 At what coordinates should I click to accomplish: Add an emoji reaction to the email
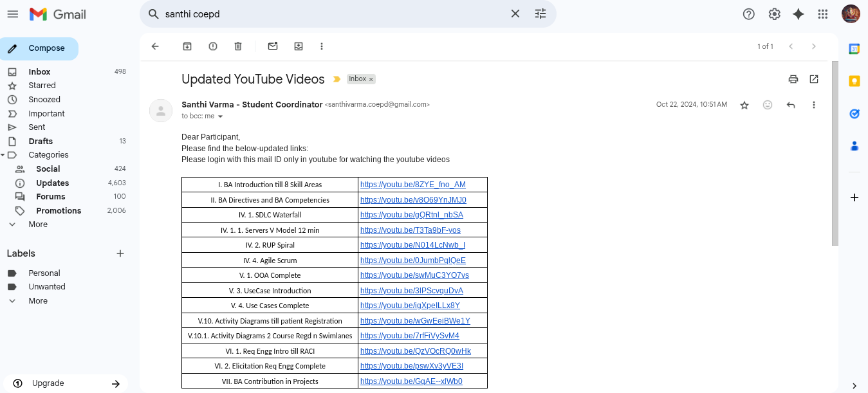pyautogui.click(x=768, y=105)
